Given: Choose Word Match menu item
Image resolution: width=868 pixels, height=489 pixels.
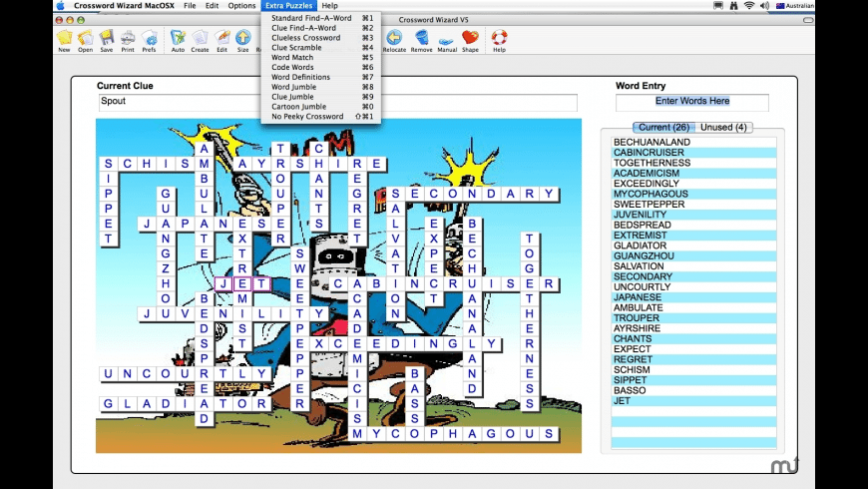Looking at the screenshot, I should (321, 57).
